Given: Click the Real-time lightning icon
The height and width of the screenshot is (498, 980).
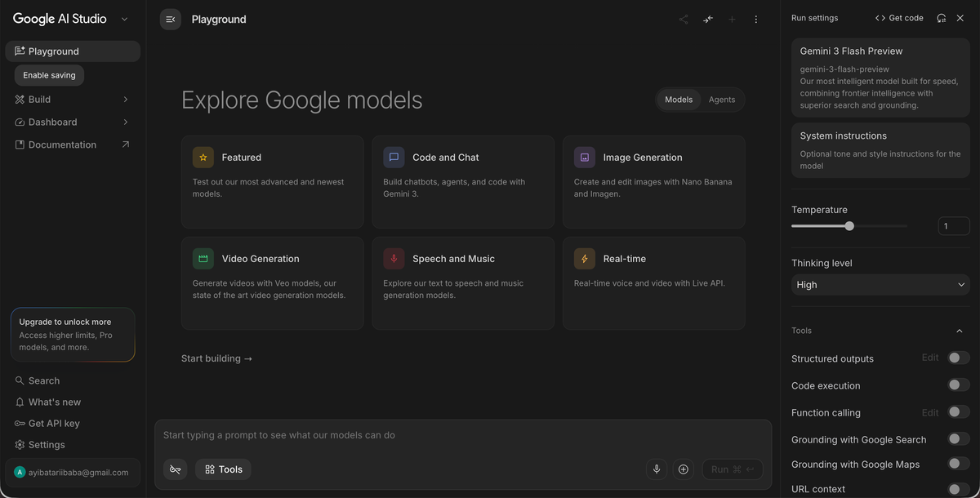Looking at the screenshot, I should point(585,259).
